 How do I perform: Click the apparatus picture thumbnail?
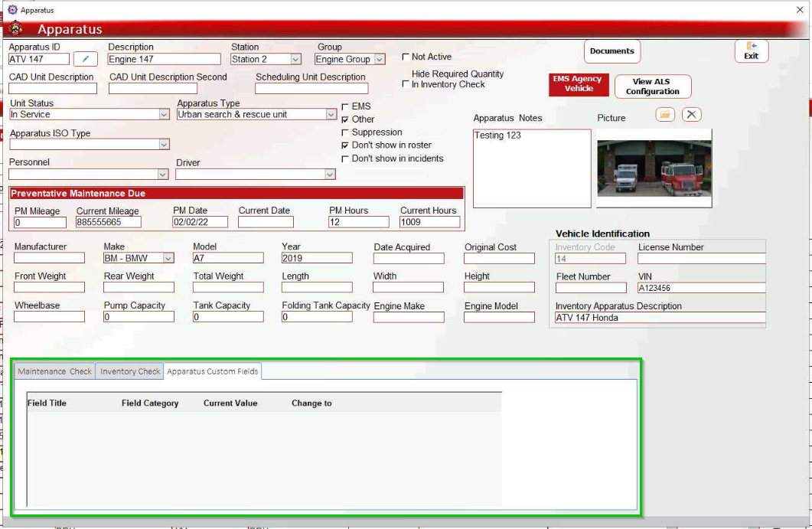(x=654, y=168)
